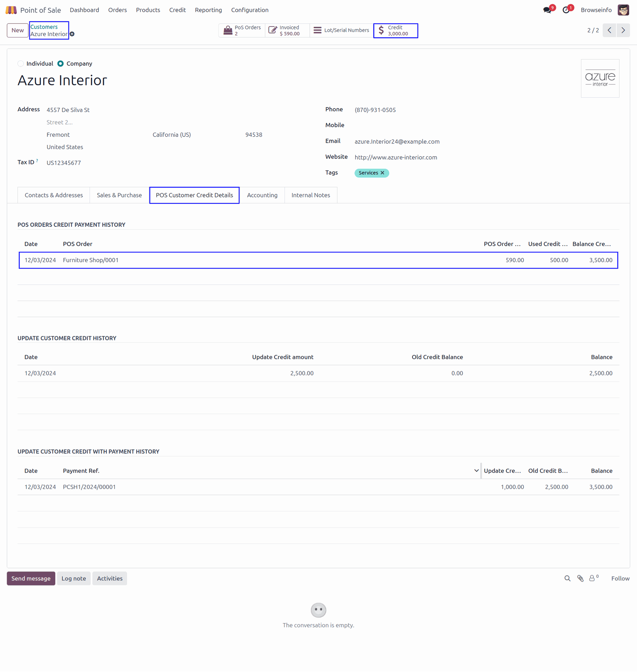
Task: Select the POS Customer Credit Details tab
Action: (x=194, y=195)
